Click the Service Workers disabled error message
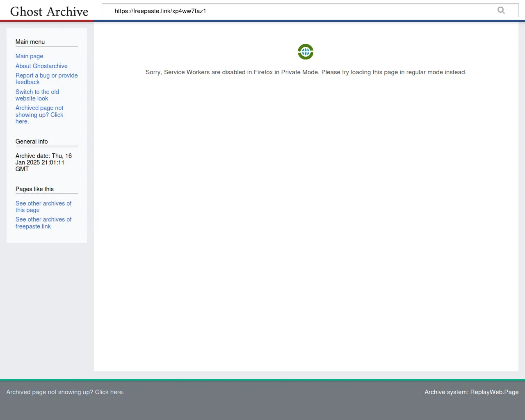This screenshot has height=420, width=525. (306, 72)
